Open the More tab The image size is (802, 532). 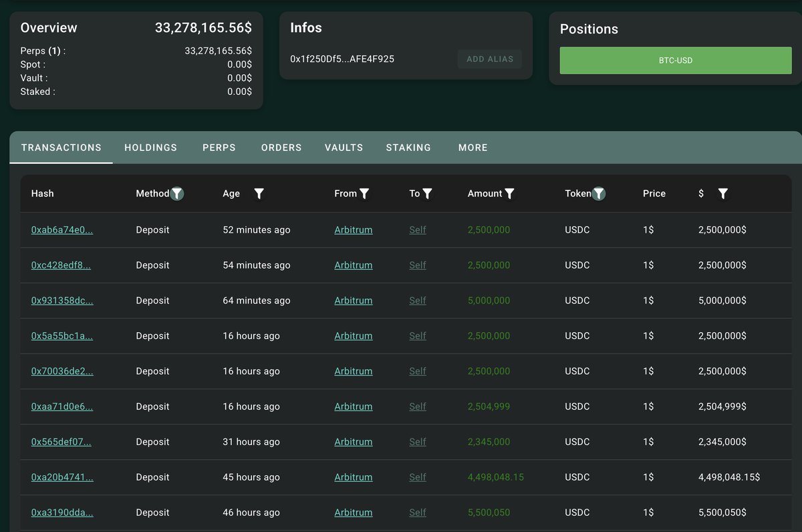point(473,148)
